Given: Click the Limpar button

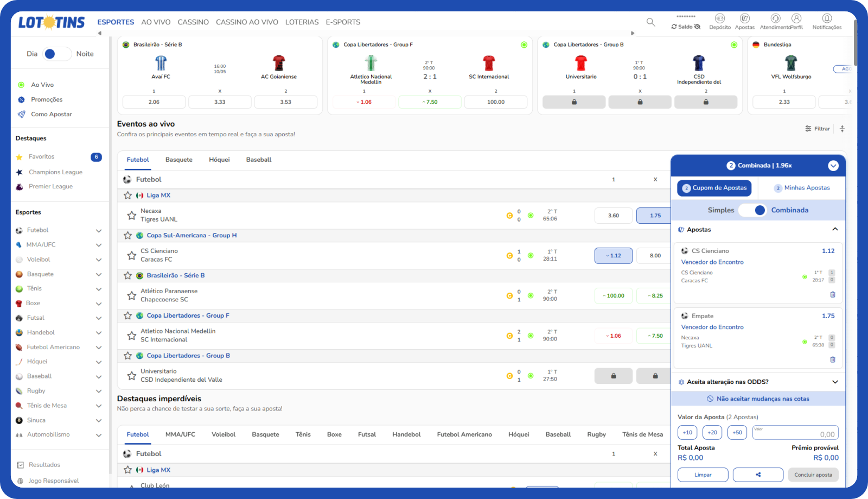Looking at the screenshot, I should (703, 475).
